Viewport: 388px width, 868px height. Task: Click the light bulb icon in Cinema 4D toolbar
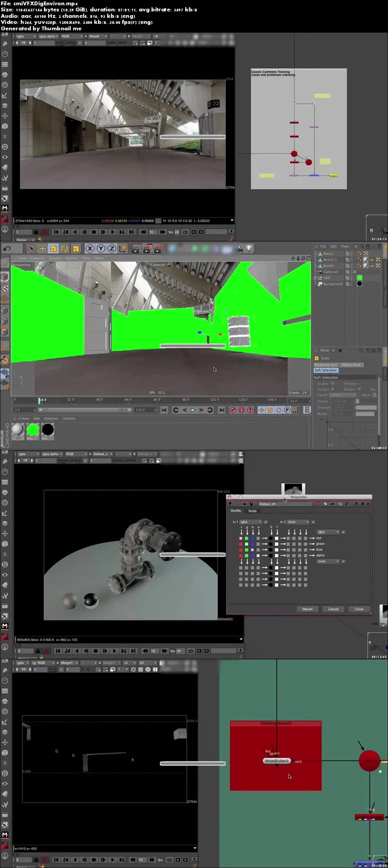(x=249, y=248)
